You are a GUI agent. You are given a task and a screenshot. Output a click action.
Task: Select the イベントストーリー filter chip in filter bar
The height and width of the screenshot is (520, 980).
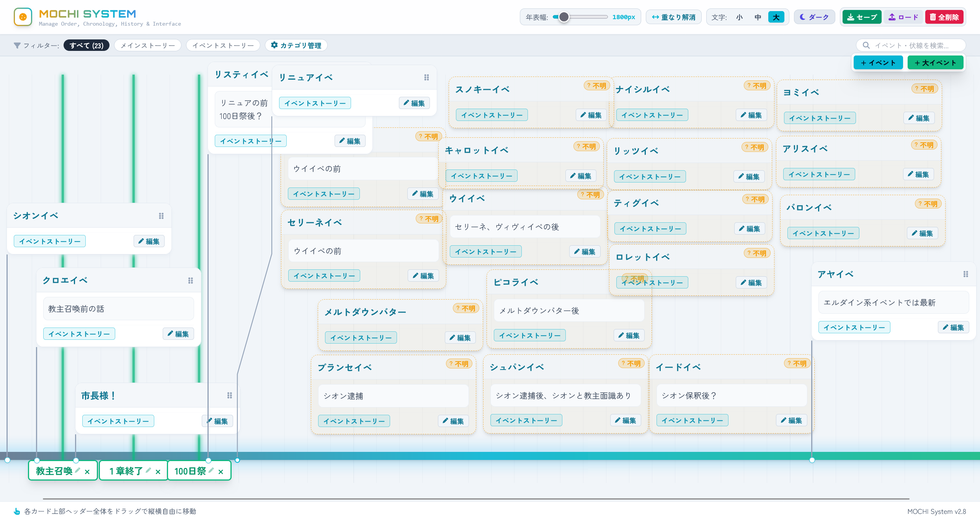pyautogui.click(x=223, y=46)
